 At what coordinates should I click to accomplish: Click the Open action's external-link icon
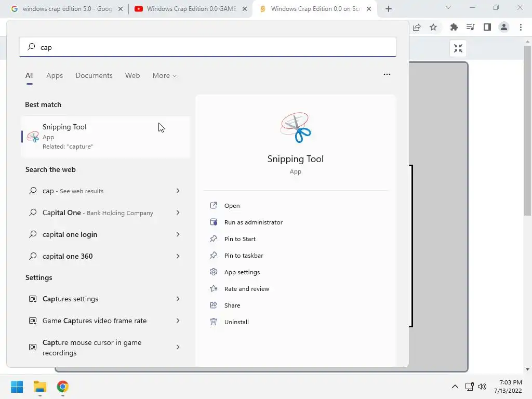214,205
